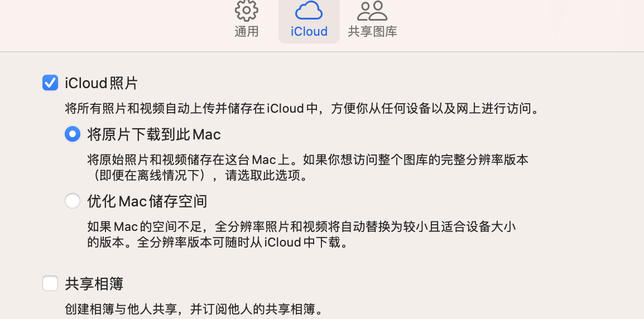Click the 将原片下载到此Mac option label
644x319 pixels.
154,134
